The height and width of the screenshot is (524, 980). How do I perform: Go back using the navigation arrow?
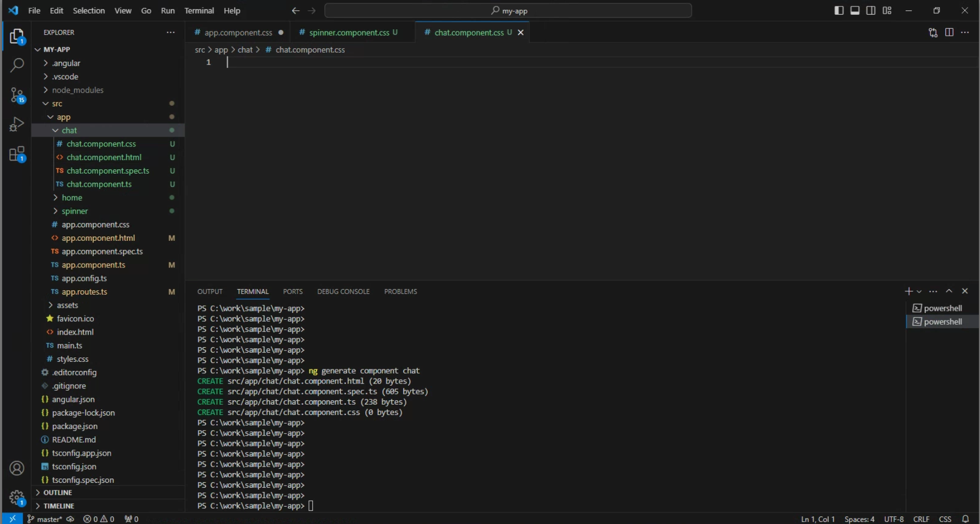click(x=295, y=10)
